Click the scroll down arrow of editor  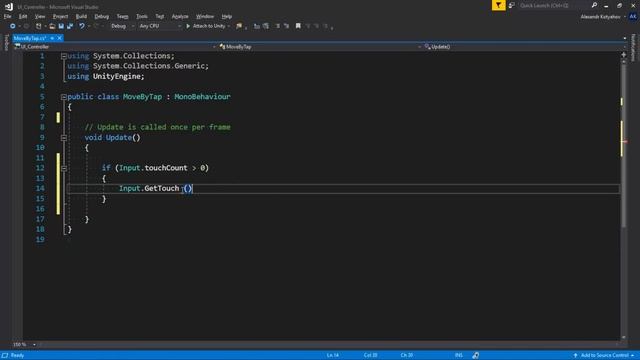tap(623, 338)
